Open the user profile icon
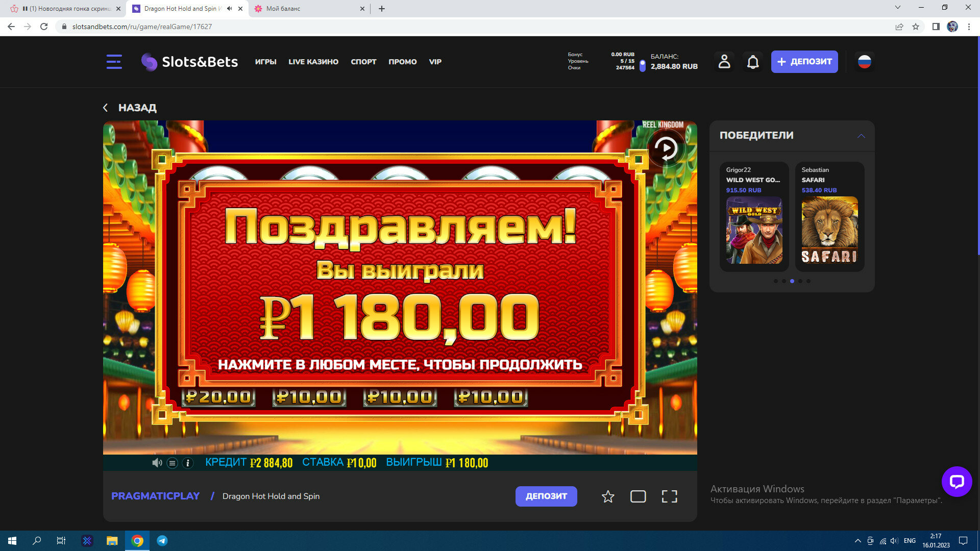 click(724, 62)
